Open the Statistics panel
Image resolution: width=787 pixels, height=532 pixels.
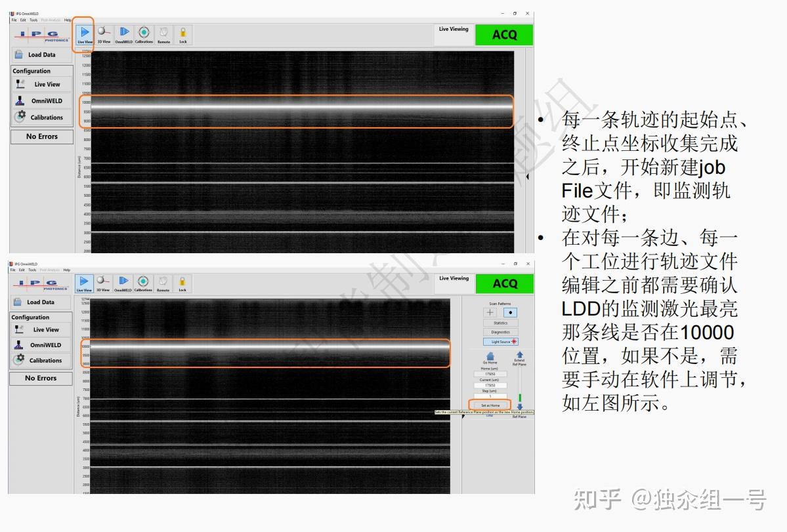[x=500, y=323]
